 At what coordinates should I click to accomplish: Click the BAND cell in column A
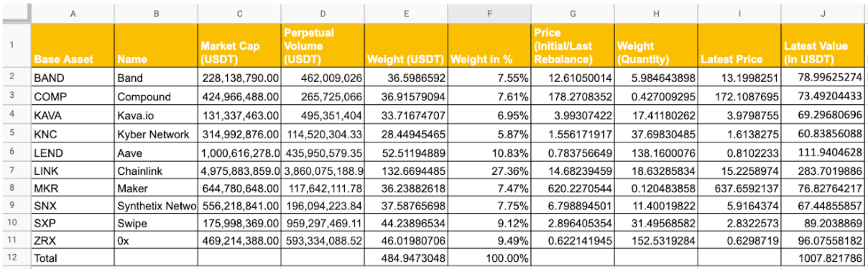72,78
